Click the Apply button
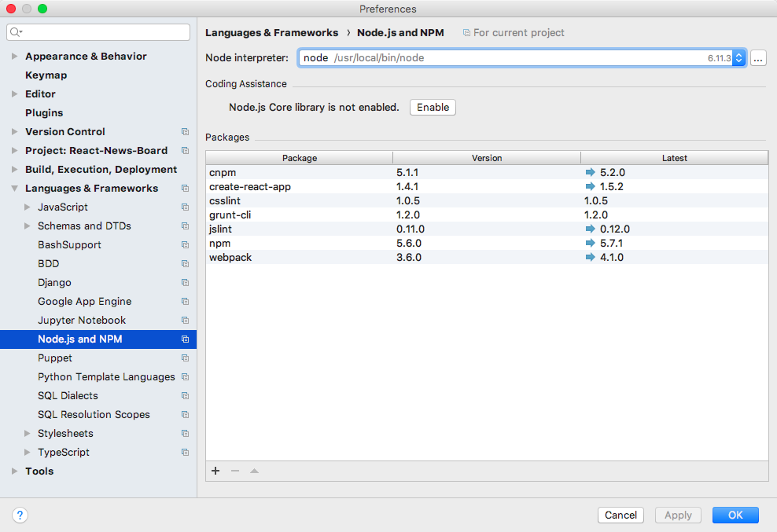Image resolution: width=777 pixels, height=532 pixels. (x=678, y=515)
